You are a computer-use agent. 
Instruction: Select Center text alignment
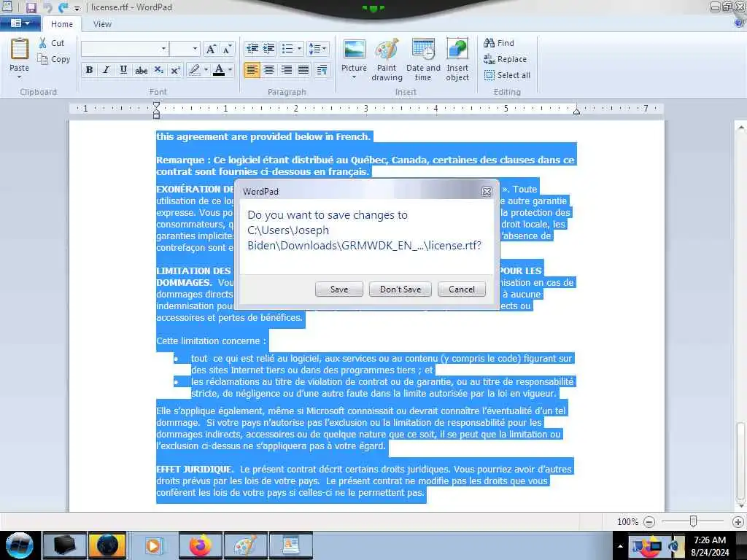269,70
